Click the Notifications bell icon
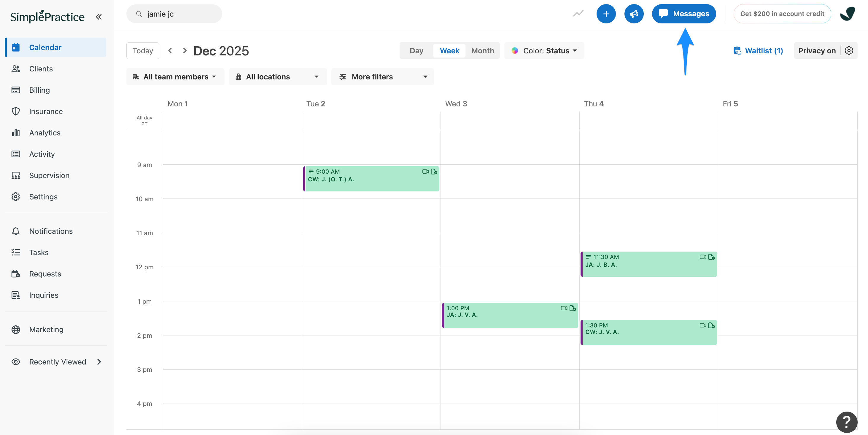Image resolution: width=868 pixels, height=435 pixels. click(16, 231)
